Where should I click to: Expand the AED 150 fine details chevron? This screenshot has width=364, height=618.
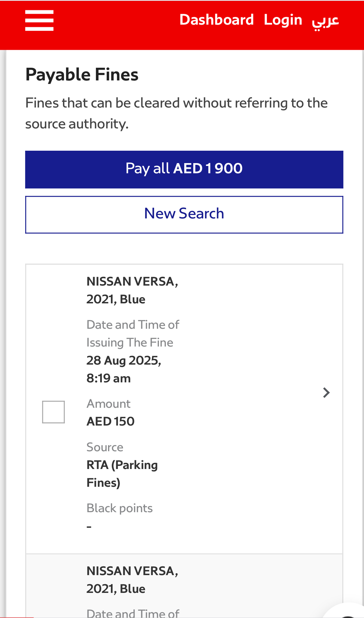(x=326, y=393)
